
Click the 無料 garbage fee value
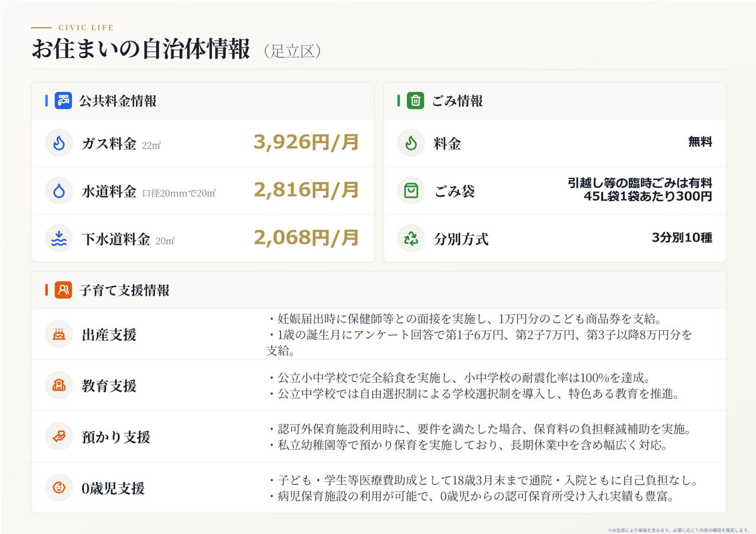[x=700, y=142]
